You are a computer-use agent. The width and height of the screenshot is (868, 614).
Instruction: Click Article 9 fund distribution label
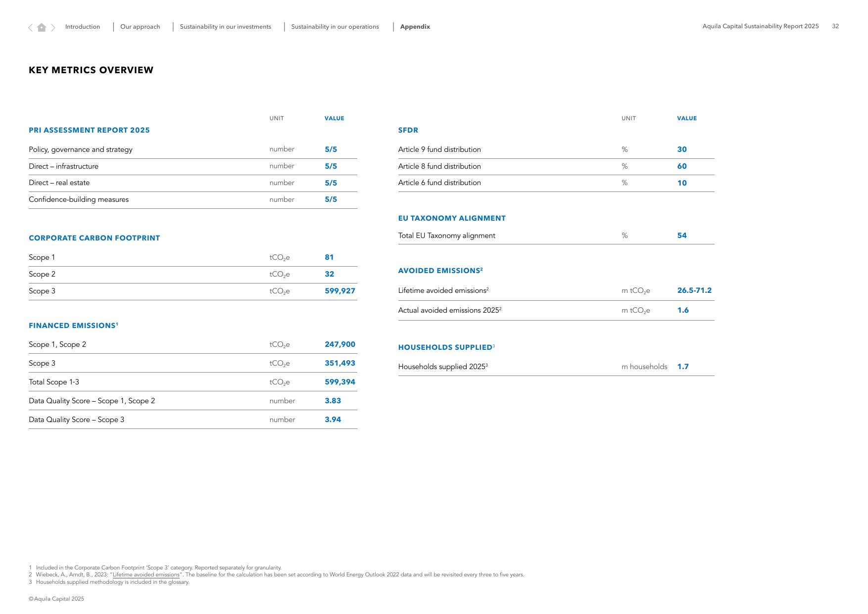439,149
